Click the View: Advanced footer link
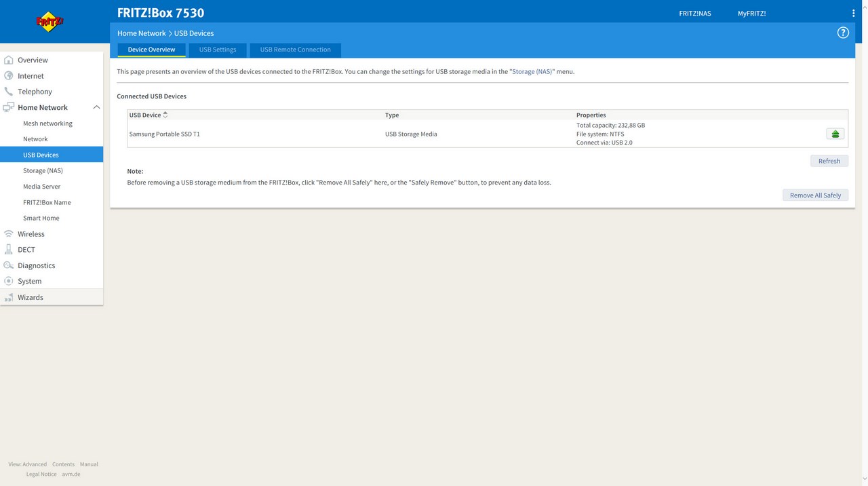Viewport: 868px width, 486px height. click(x=28, y=464)
